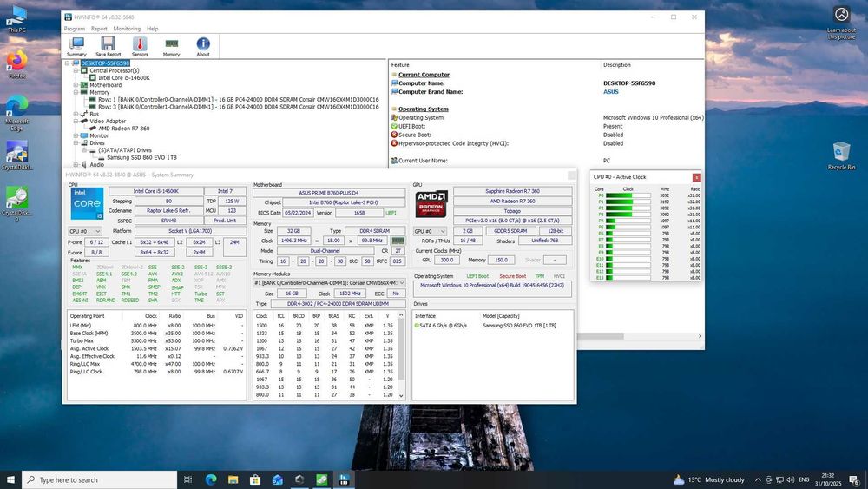Click the P1 core clock bar

628,202
